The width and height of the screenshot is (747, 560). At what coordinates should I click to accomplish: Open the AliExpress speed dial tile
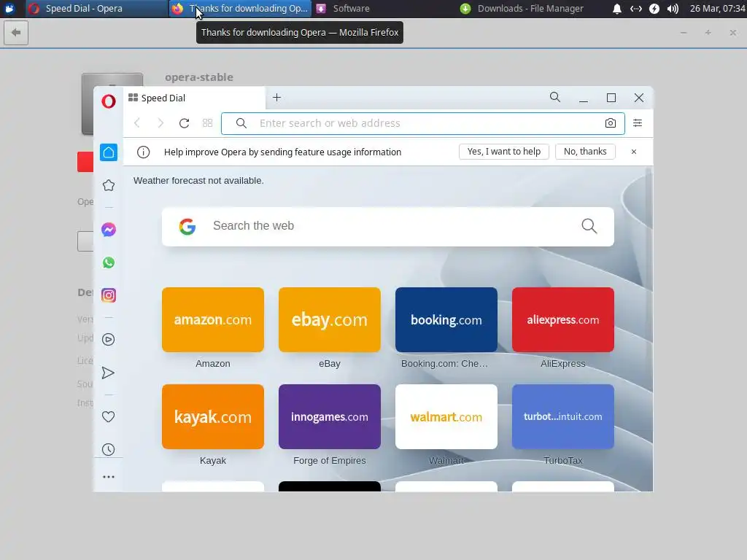(563, 319)
